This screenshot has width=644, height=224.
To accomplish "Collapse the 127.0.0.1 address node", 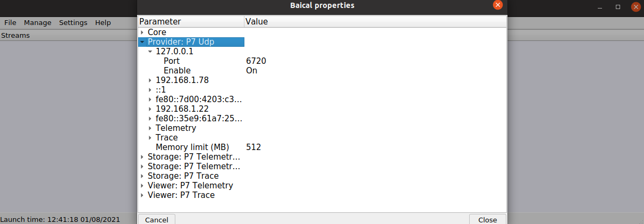I will [x=150, y=52].
